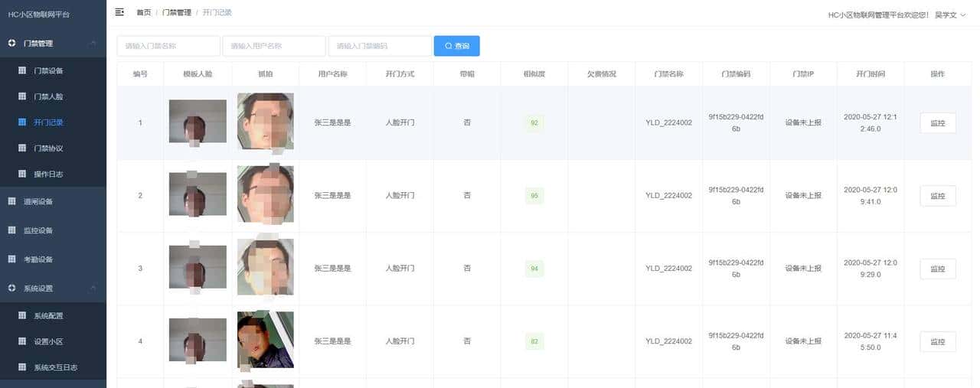Click the 开门时间 column header
Screen dimensions: 980x388
tap(871, 74)
